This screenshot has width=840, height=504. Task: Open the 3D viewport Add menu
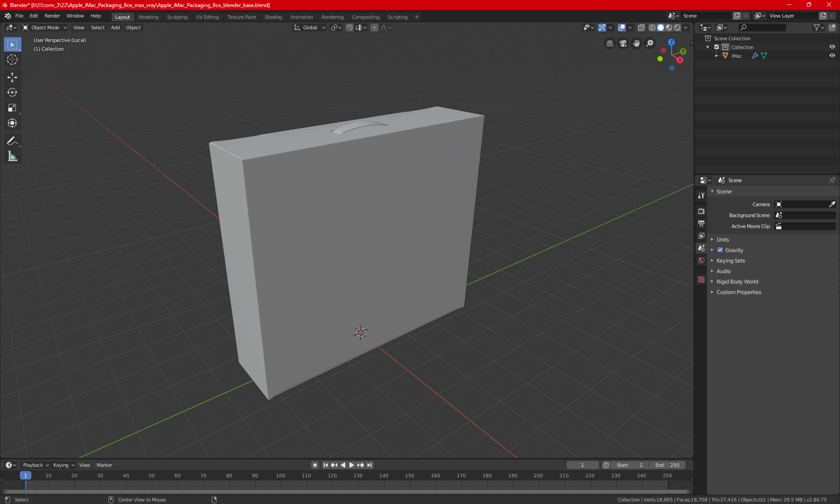point(115,28)
